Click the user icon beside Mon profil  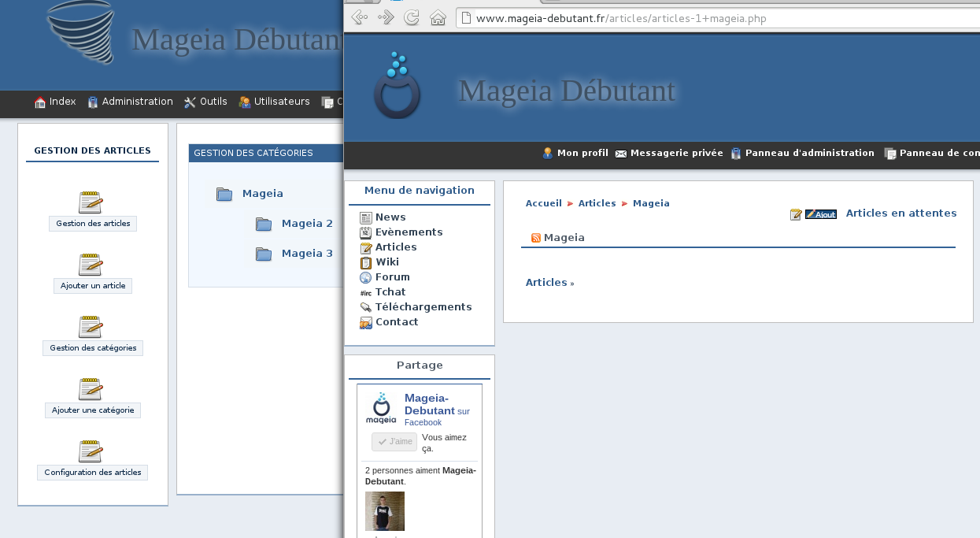(548, 154)
